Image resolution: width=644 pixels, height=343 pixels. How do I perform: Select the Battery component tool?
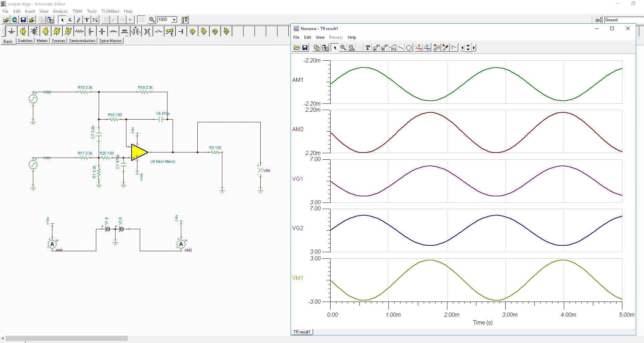(34, 31)
